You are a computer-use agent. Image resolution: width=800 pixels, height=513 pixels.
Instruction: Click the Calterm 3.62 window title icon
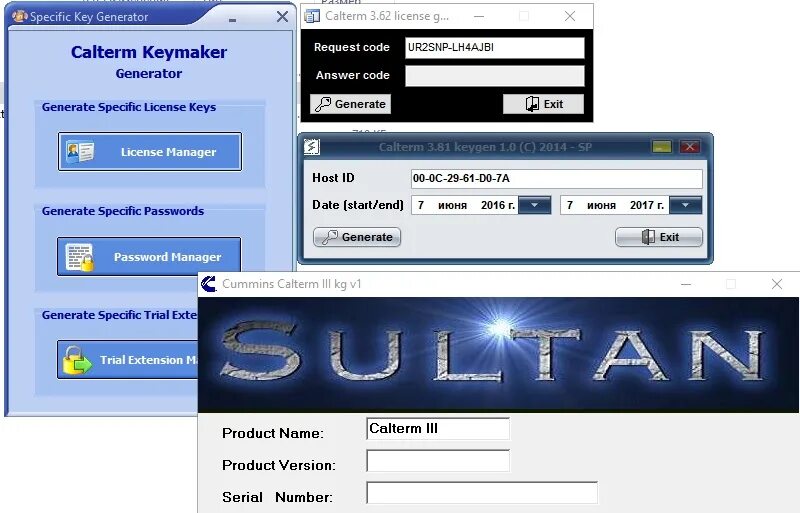pos(312,16)
